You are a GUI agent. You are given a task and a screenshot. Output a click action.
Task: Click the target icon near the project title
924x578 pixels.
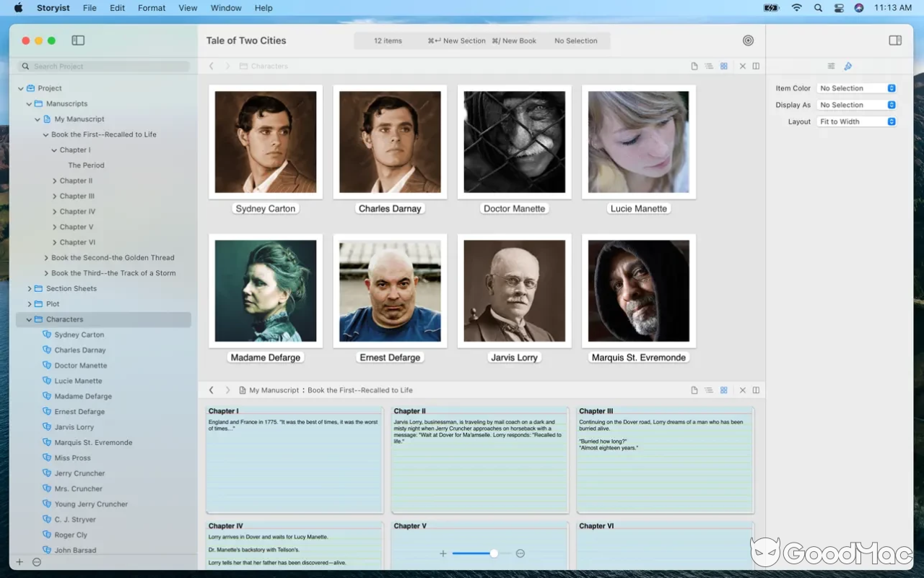tap(748, 40)
